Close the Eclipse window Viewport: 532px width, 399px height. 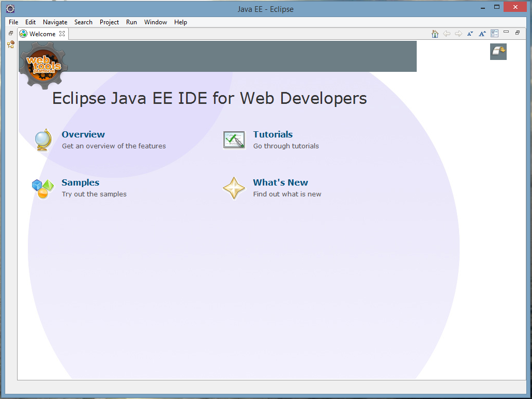(x=515, y=7)
